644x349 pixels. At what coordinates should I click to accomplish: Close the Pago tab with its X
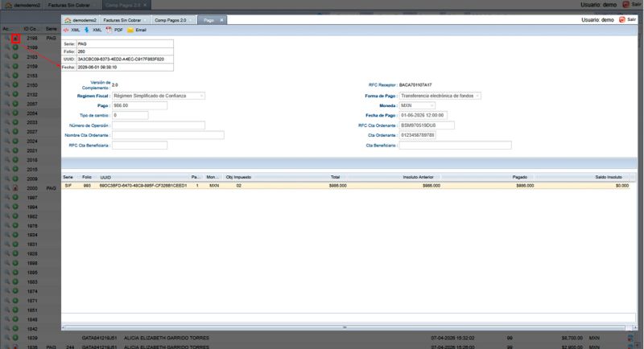point(221,19)
